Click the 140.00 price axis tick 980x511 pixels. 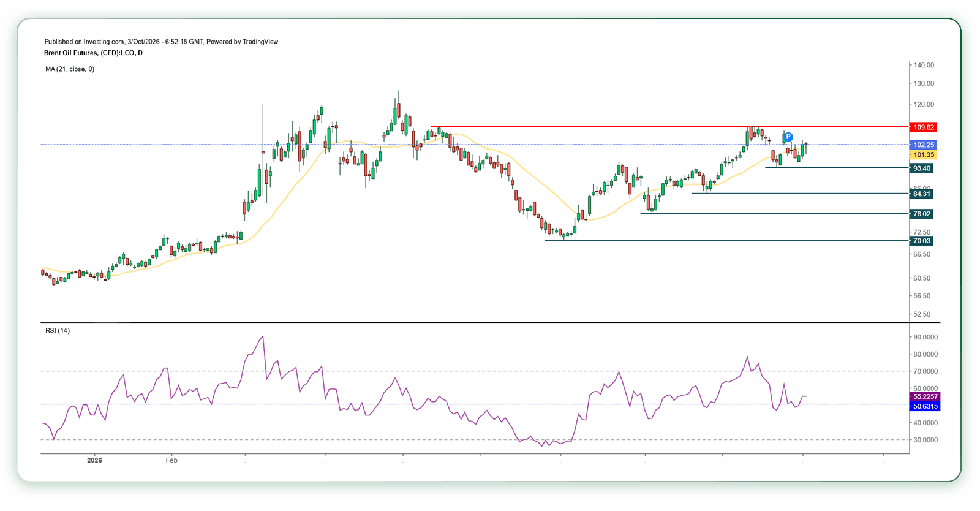coord(924,65)
